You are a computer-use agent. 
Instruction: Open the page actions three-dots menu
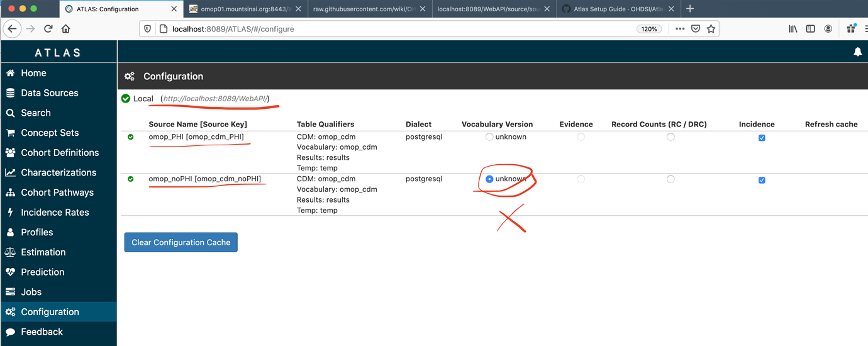pos(680,29)
